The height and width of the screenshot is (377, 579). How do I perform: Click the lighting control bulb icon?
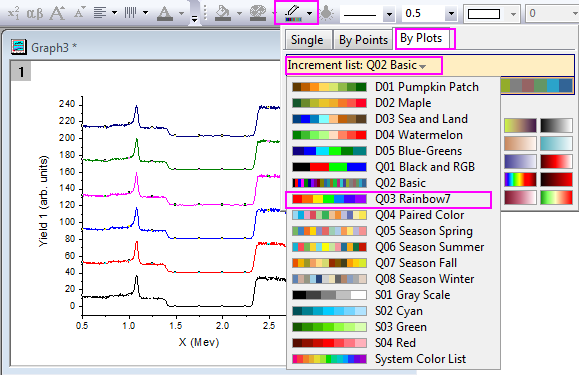326,14
